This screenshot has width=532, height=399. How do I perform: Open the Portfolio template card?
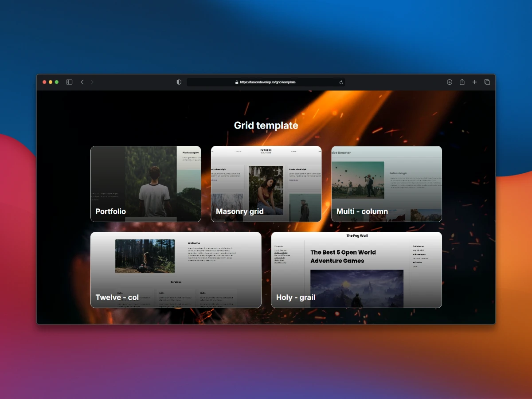(146, 184)
